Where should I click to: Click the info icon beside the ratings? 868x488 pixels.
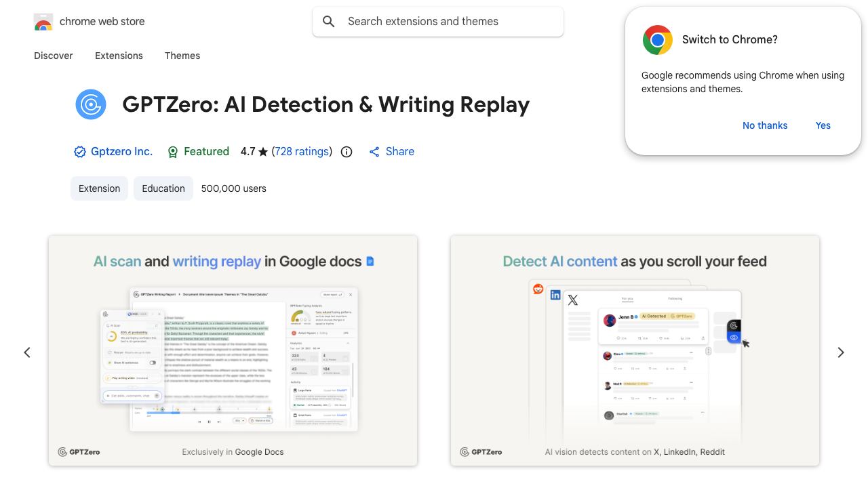[x=347, y=152]
